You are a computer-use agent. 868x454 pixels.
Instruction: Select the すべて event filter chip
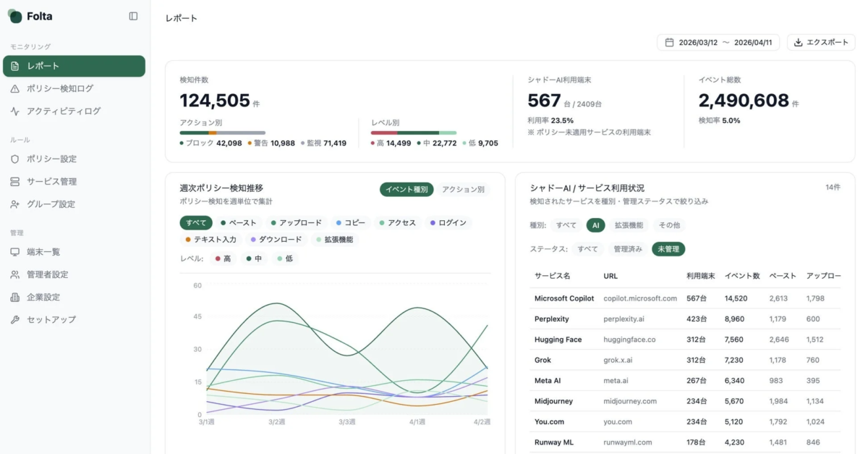coord(196,222)
